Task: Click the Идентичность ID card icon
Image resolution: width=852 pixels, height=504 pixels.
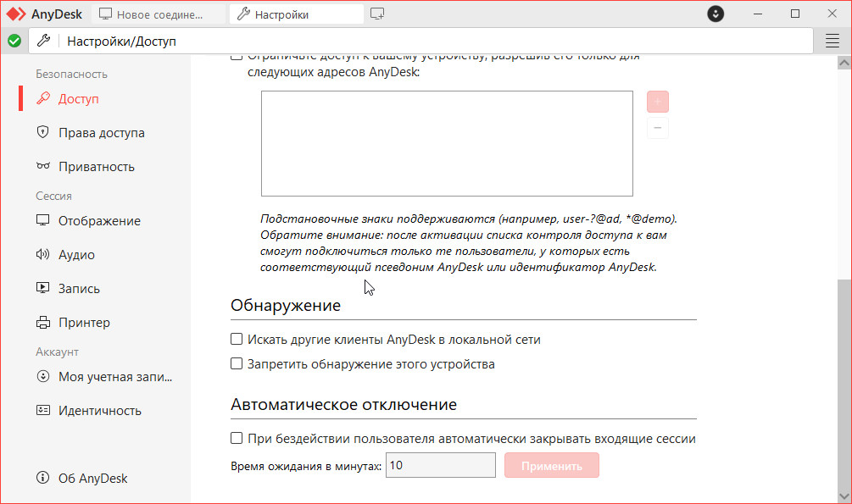Action: pos(43,411)
